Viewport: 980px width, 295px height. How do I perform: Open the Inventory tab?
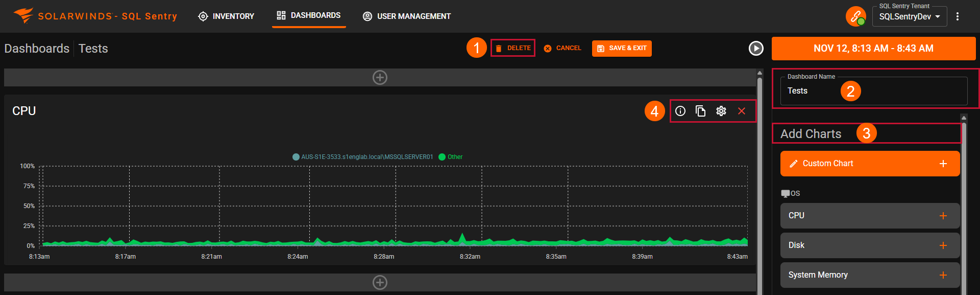point(226,16)
